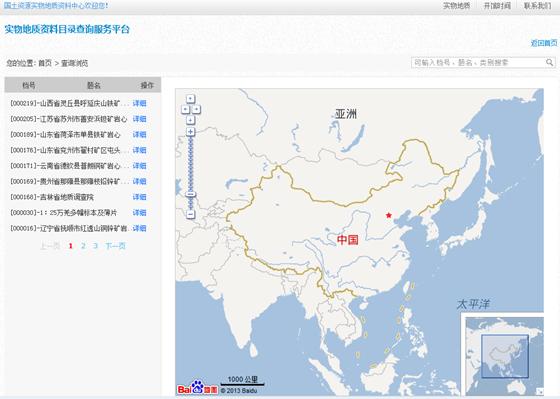Click 下一页 next page link
The width and height of the screenshot is (560, 399).
pos(115,246)
